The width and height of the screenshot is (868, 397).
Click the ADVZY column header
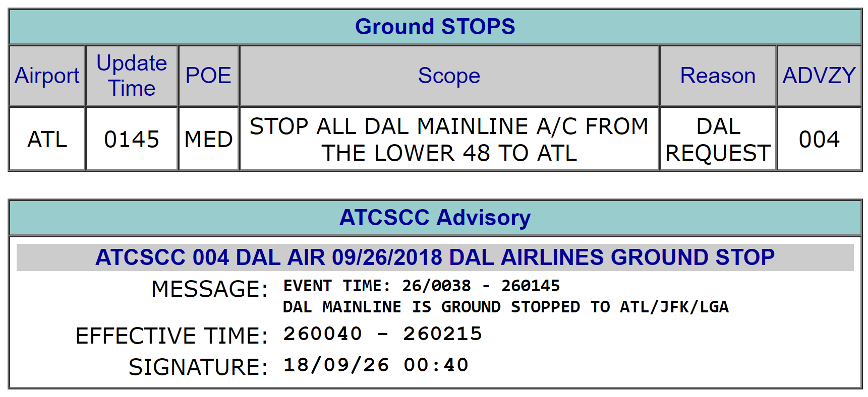(819, 76)
